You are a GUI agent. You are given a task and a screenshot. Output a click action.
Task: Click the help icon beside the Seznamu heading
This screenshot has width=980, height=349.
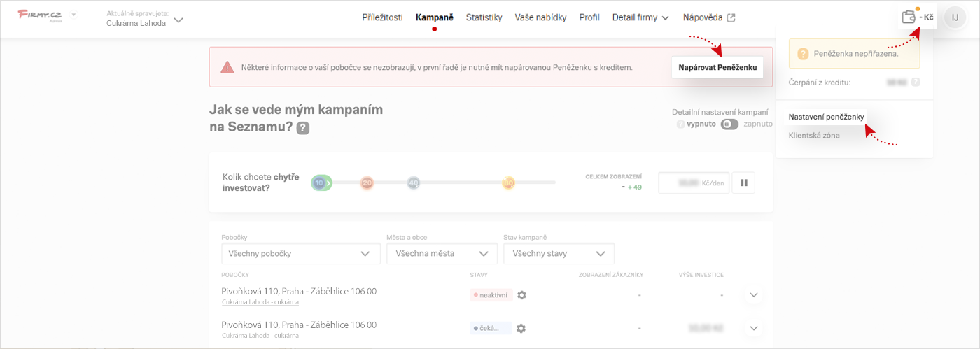(x=303, y=128)
